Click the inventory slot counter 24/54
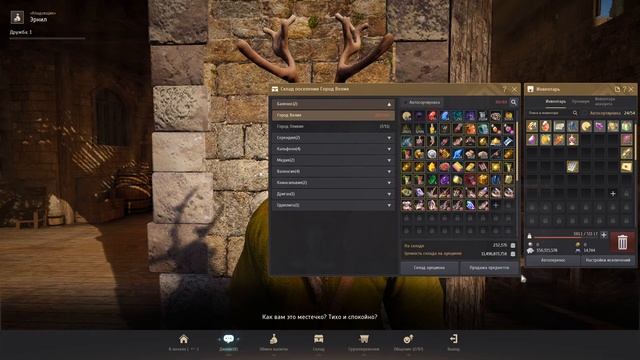Screen dimensions: 640x360 coord(629,113)
